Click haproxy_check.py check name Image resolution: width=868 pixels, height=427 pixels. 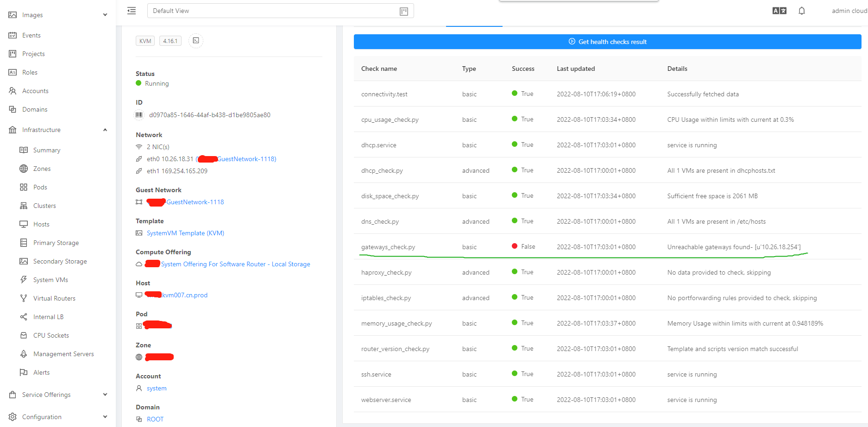pos(386,272)
